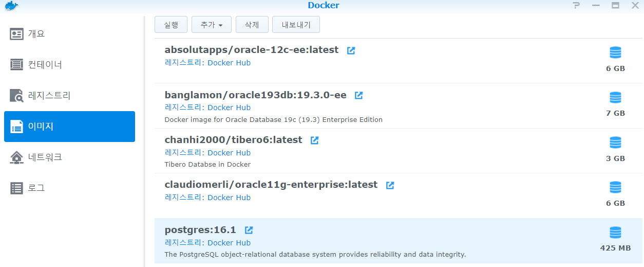Click the 7 GB size label
Image resolution: width=644 pixels, height=267 pixels.
[615, 113]
